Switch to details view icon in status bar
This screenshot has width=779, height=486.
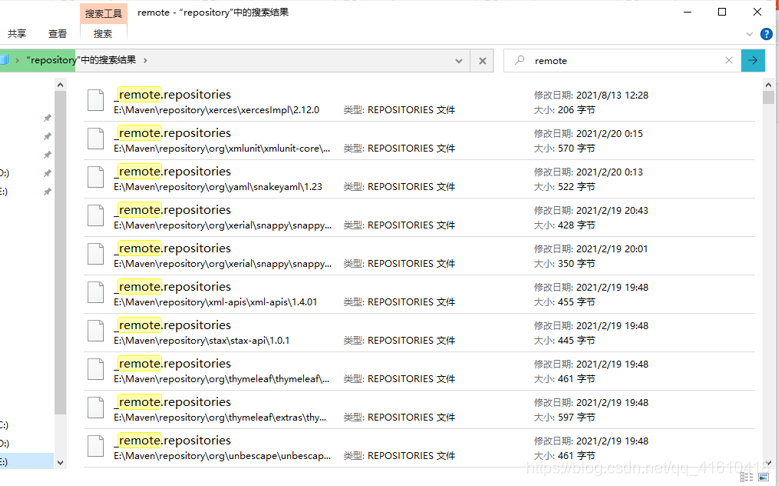pyautogui.click(x=746, y=477)
